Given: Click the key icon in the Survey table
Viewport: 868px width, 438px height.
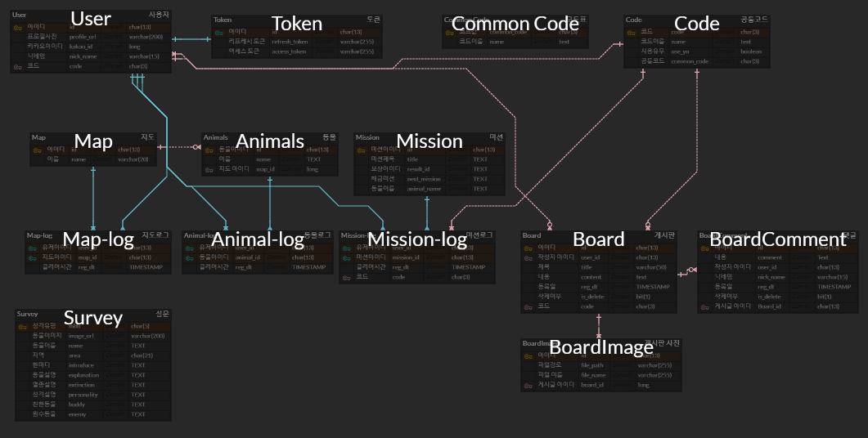Looking at the screenshot, I should pyautogui.click(x=23, y=326).
